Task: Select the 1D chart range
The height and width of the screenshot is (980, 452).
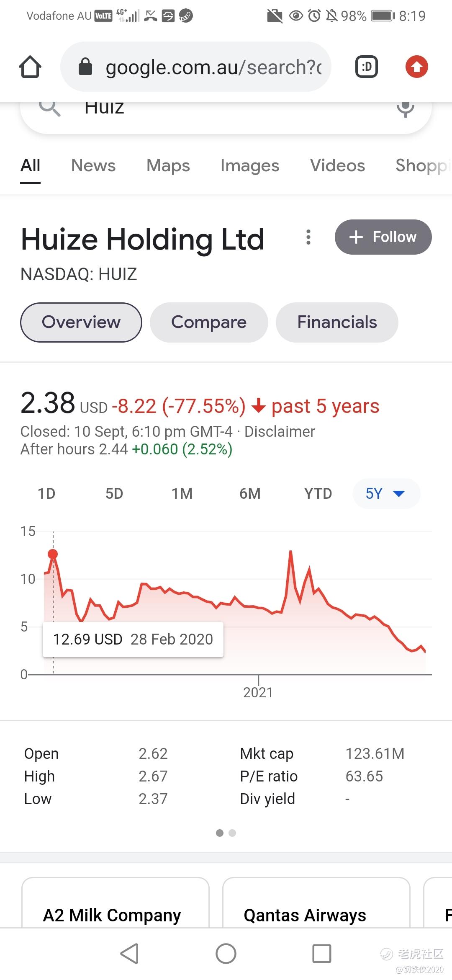Action: pyautogui.click(x=46, y=494)
